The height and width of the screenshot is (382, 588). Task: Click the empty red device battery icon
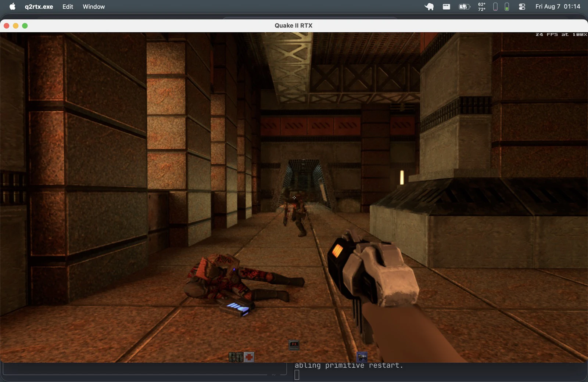point(495,7)
